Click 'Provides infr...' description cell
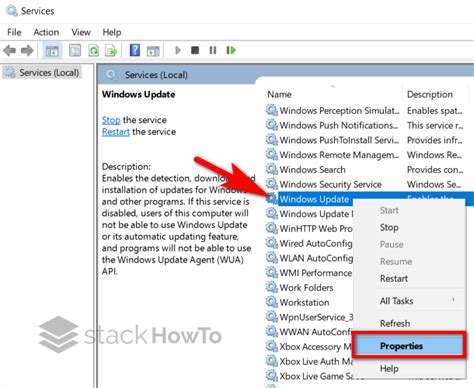Image resolution: width=474 pixels, height=388 pixels. pos(434,140)
